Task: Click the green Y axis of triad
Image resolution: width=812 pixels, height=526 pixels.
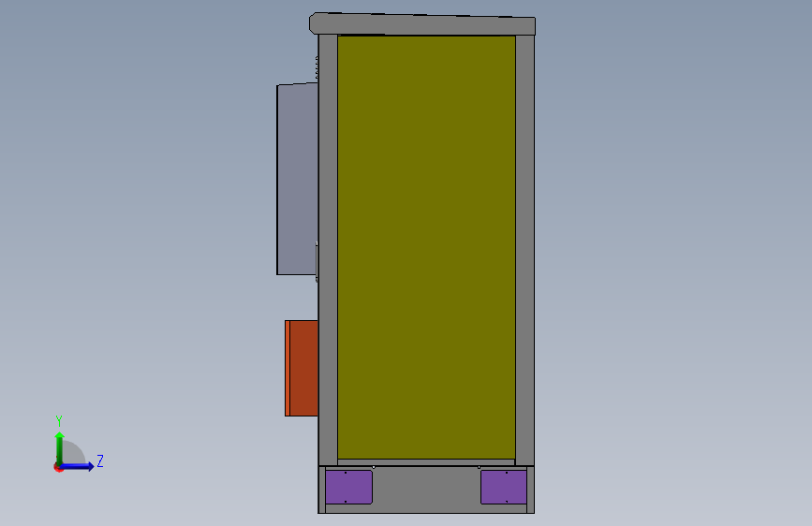Action: coord(60,449)
